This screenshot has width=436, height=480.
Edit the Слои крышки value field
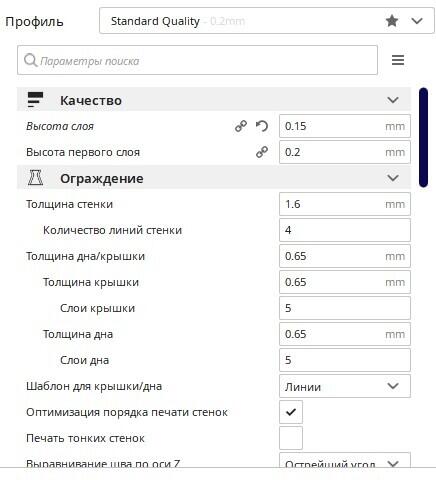click(x=345, y=308)
